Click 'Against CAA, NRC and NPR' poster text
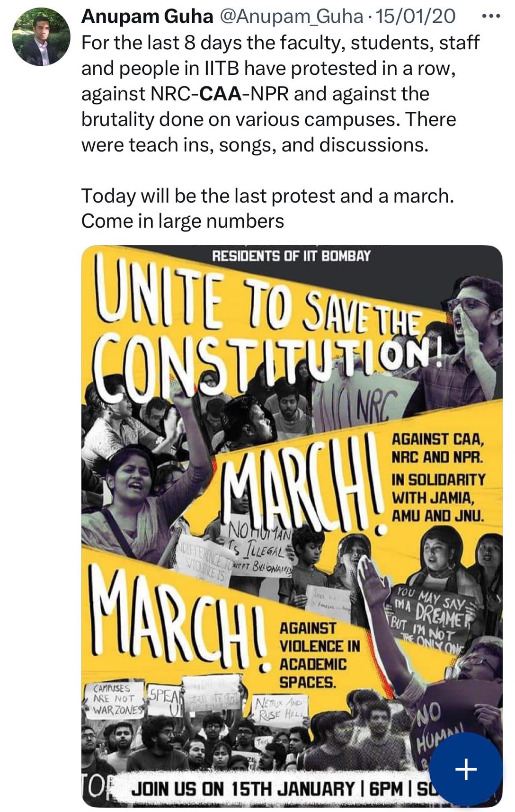 coord(437,447)
